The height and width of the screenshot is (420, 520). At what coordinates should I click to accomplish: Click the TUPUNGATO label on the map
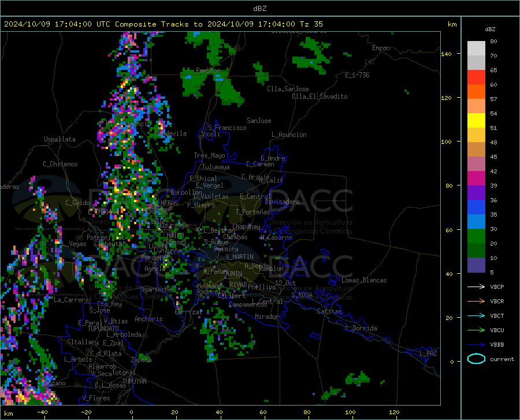tap(103, 329)
